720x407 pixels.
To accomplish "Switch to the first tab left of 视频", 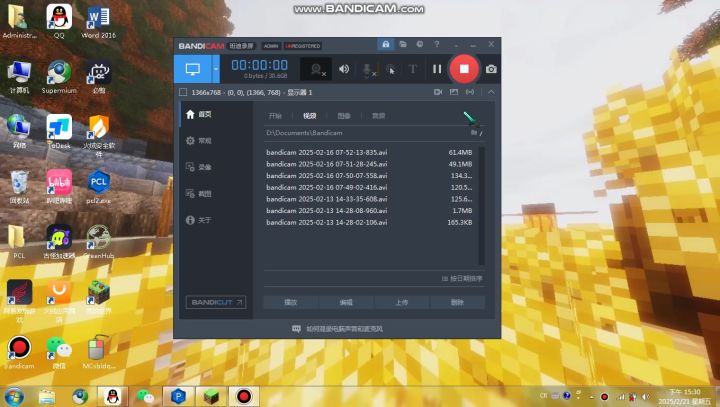I will [x=275, y=116].
